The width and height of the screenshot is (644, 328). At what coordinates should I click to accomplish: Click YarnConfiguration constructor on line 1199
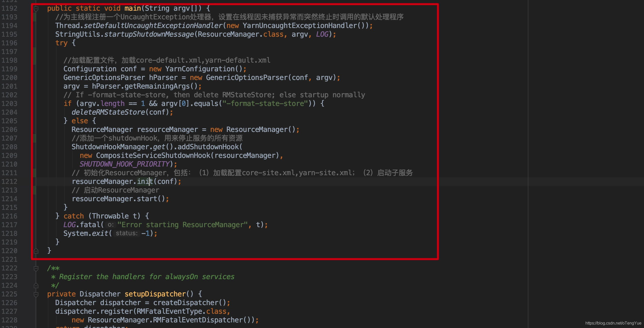coord(200,69)
